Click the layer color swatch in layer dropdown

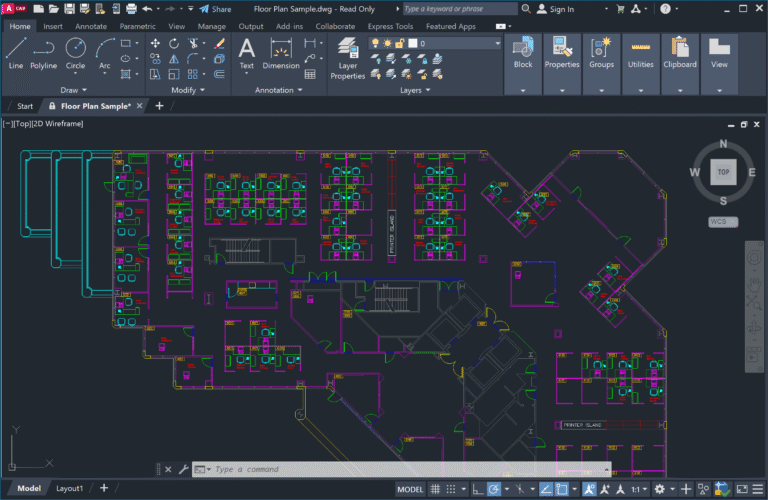click(x=413, y=44)
